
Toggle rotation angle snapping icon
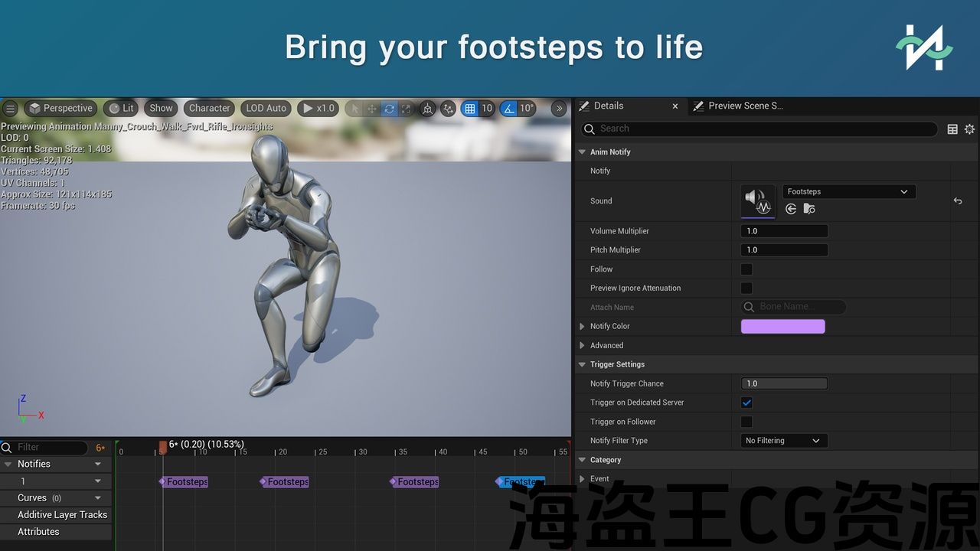click(x=509, y=109)
